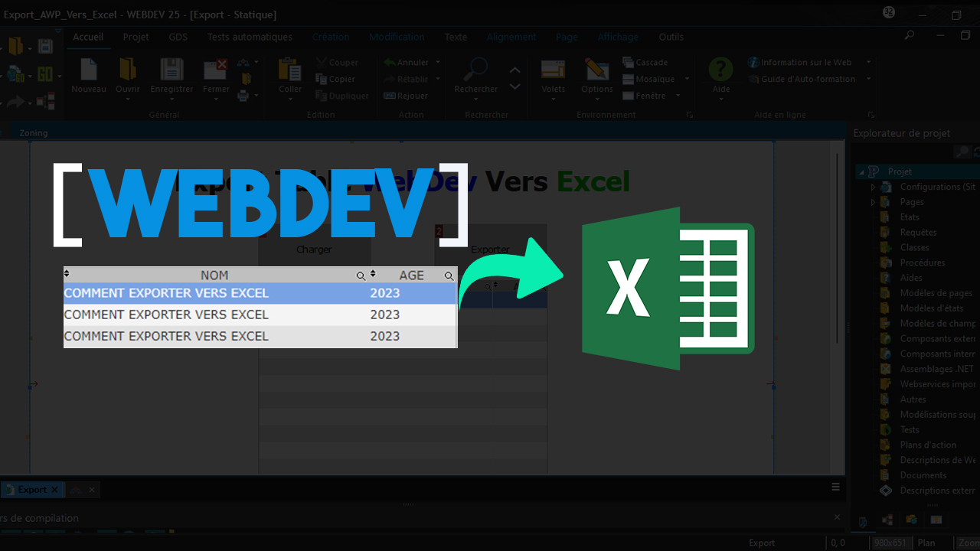Select Etats in project explorer
This screenshot has width=980, height=551.
coord(910,217)
